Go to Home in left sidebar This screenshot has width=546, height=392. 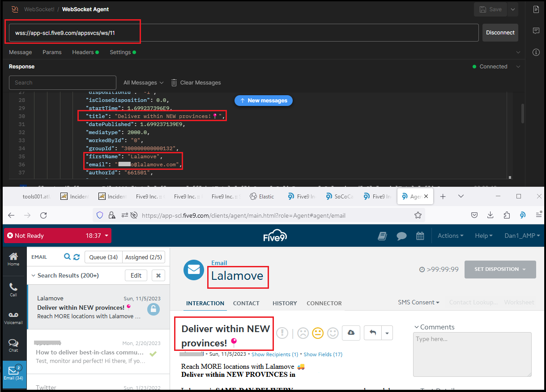[x=13, y=259]
